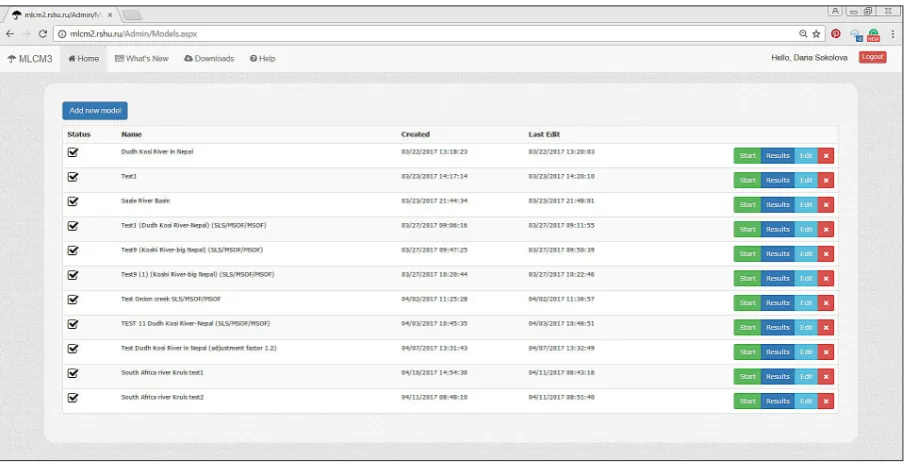Start the Dudh Kosi River in Nepal model
Screen dimensions: 907x464
pos(747,156)
